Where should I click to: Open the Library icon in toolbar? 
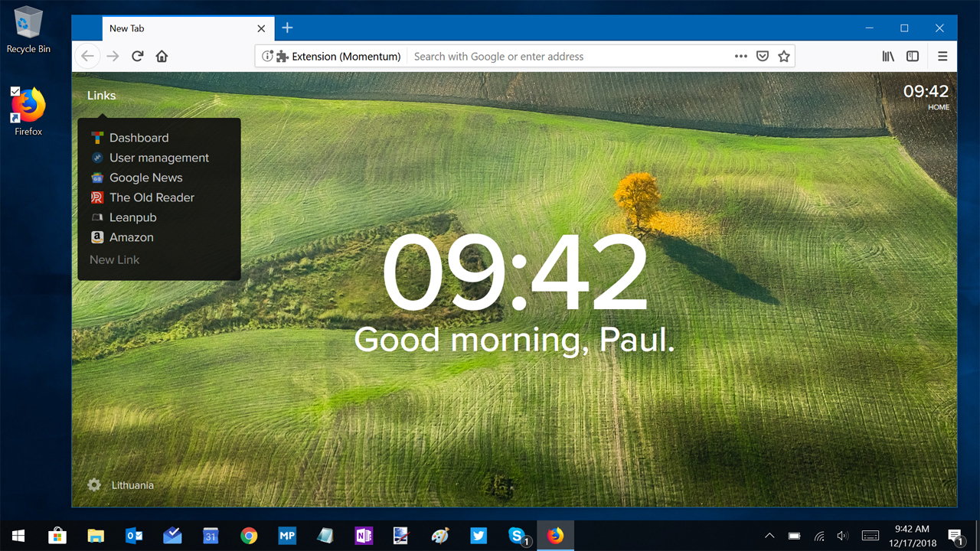coord(888,56)
